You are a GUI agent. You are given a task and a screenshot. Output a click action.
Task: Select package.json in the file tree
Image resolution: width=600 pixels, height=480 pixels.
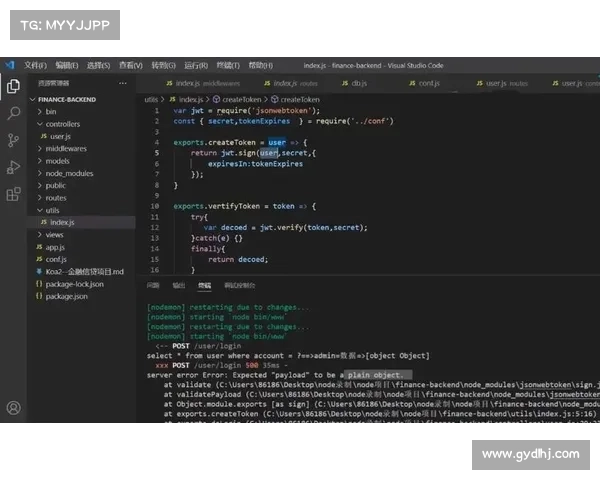[66, 296]
